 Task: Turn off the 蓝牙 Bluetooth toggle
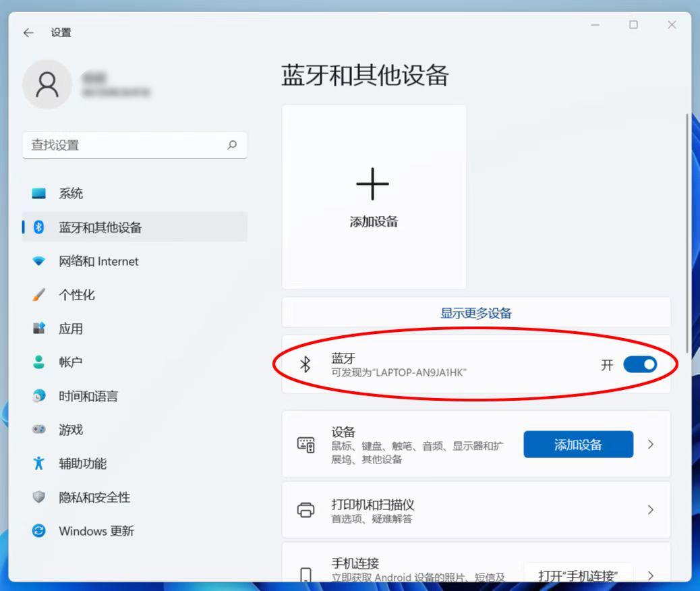pos(640,364)
